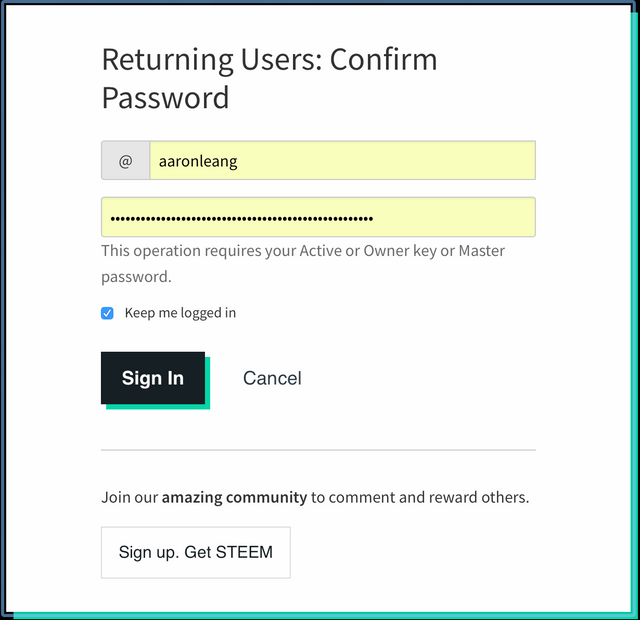Click the "Keep me logged in" label text
640x620 pixels.
(x=180, y=313)
